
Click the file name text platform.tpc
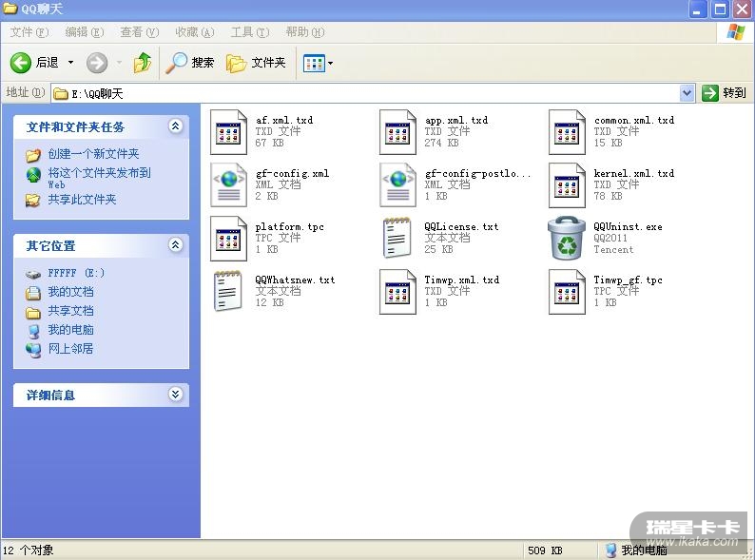coord(289,226)
